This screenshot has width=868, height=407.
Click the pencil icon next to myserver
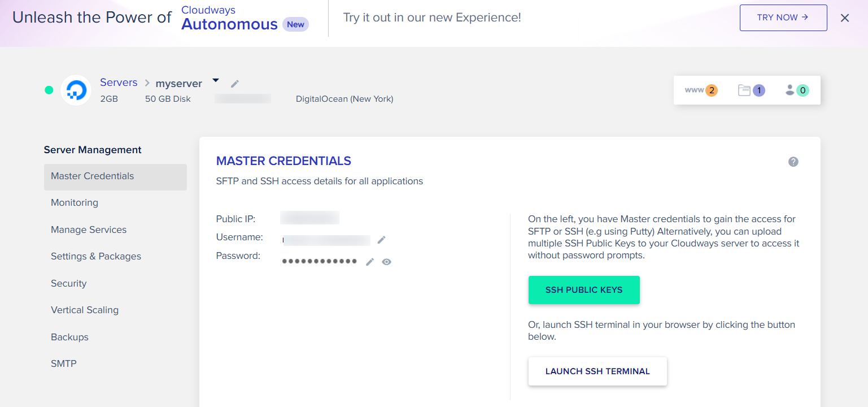coord(235,84)
